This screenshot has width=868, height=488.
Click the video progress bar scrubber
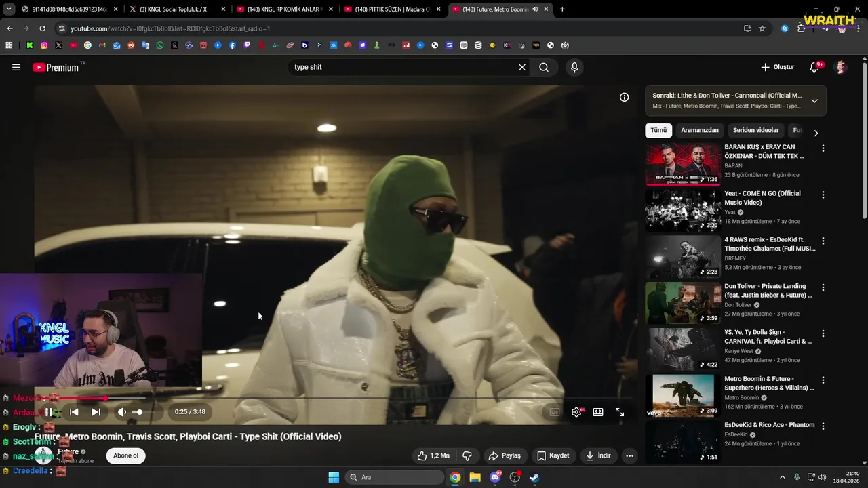pyautogui.click(x=105, y=398)
